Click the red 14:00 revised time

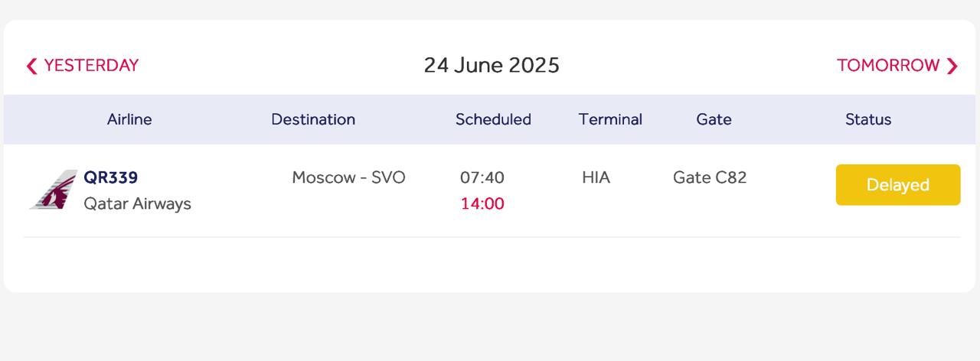[x=482, y=203]
